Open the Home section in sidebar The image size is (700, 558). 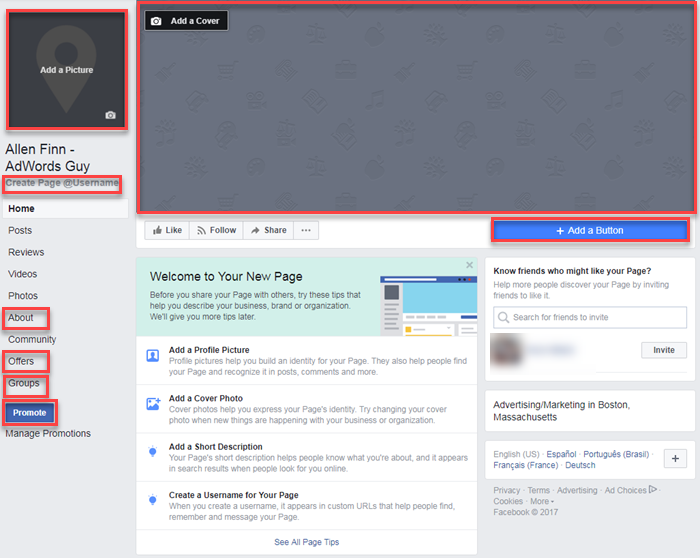(x=66, y=208)
